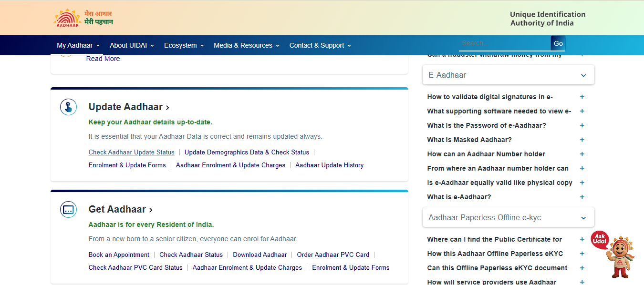This screenshot has width=644, height=285.
Task: Expand 'What is e-Aadhaar?' plus icon
Action: pyautogui.click(x=582, y=197)
